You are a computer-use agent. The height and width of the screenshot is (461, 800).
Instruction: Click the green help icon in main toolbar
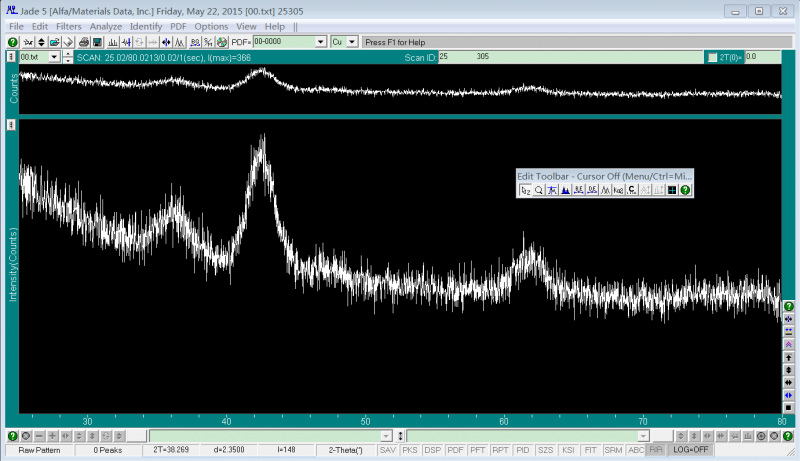point(13,42)
